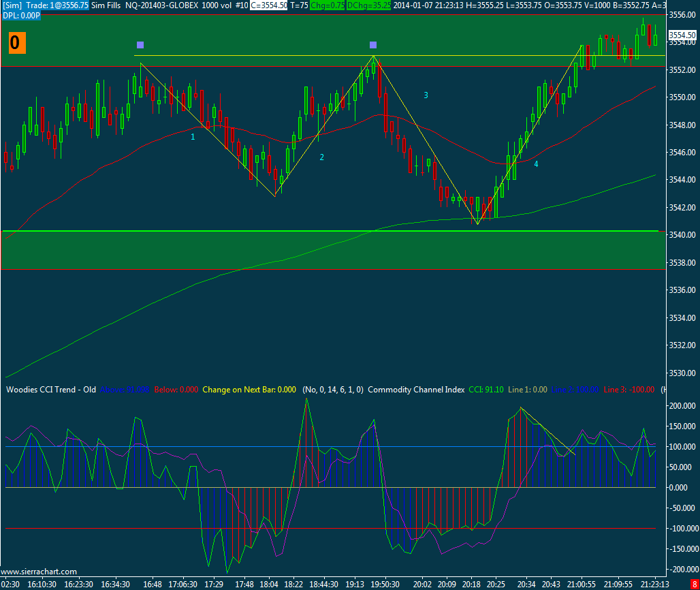Screen dimensions: 700x590
Task: Click the green Chg=0.75 highlighted box
Action: [327, 5]
